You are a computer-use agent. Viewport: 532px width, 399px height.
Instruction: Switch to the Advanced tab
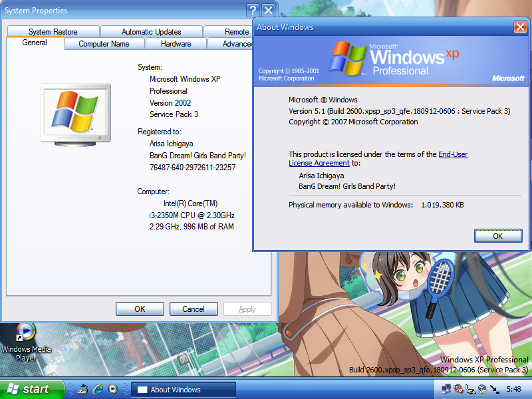(x=231, y=44)
